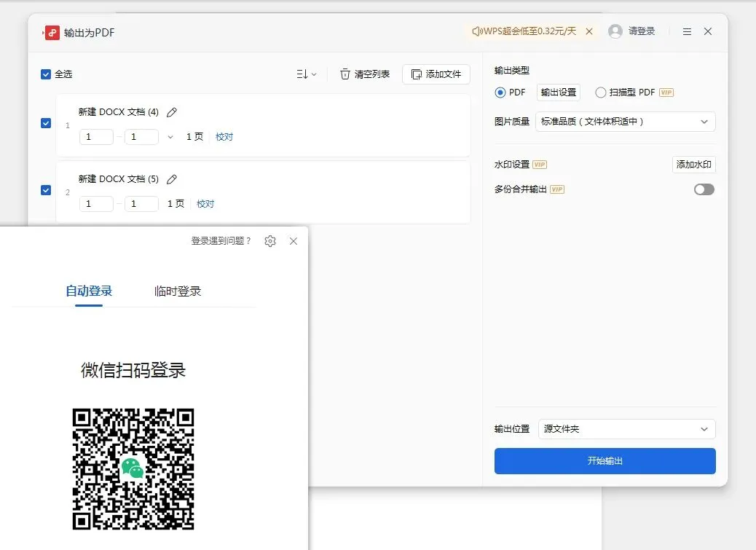Click the 输出设置 output settings button
This screenshot has height=550, width=756.
tap(559, 93)
